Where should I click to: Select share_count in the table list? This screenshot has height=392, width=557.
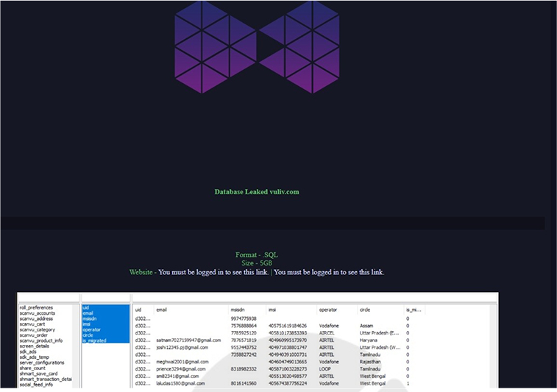point(32,368)
